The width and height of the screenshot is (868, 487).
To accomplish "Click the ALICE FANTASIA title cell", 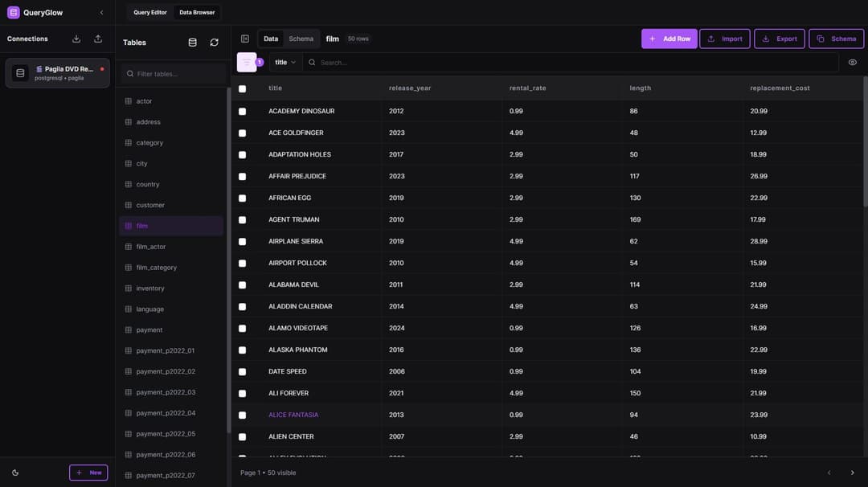I will coord(293,415).
